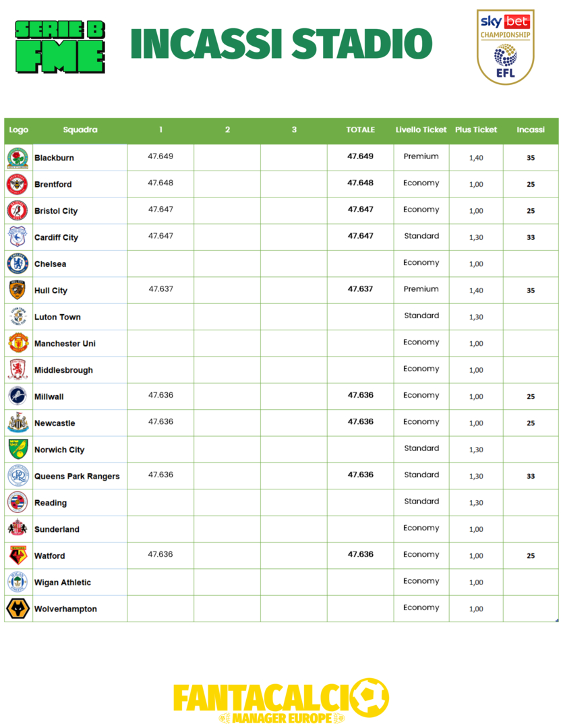Select the Newcastle club crest
The width and height of the screenshot is (563, 728).
18,423
